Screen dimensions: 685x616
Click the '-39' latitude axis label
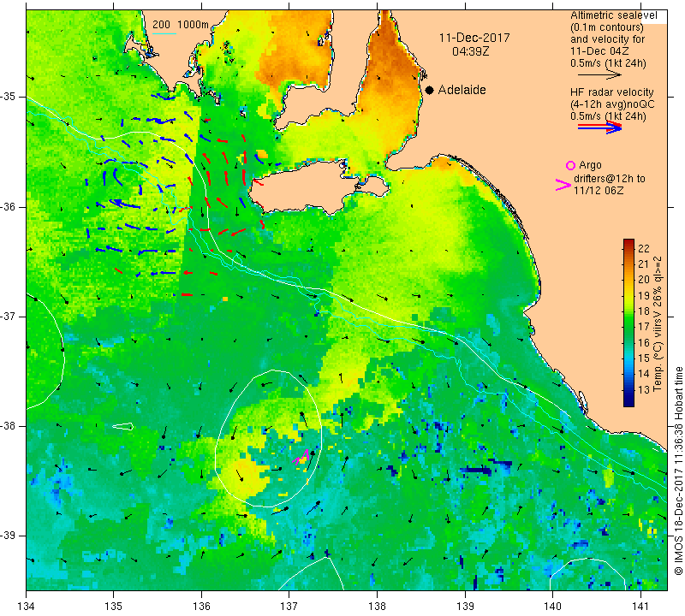pos(8,536)
